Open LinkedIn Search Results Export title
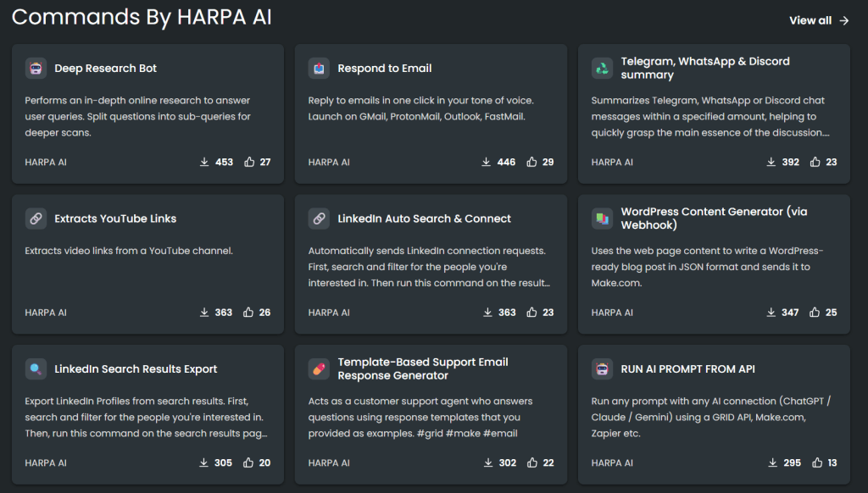The width and height of the screenshot is (868, 493). pyautogui.click(x=136, y=369)
